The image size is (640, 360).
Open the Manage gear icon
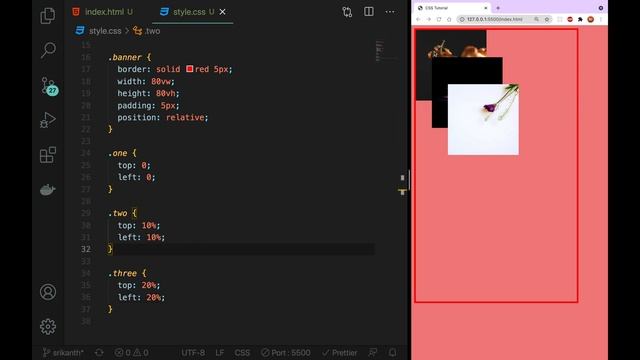click(48, 327)
